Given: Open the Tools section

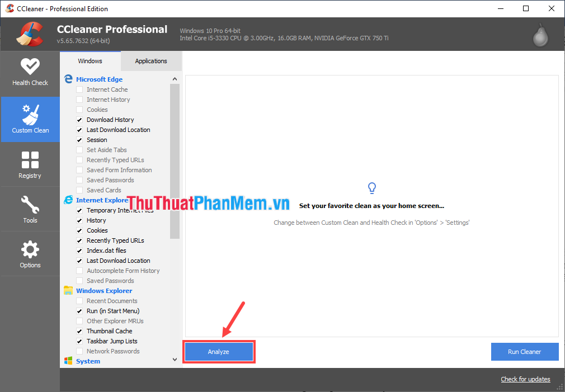Looking at the screenshot, I should click(x=30, y=209).
